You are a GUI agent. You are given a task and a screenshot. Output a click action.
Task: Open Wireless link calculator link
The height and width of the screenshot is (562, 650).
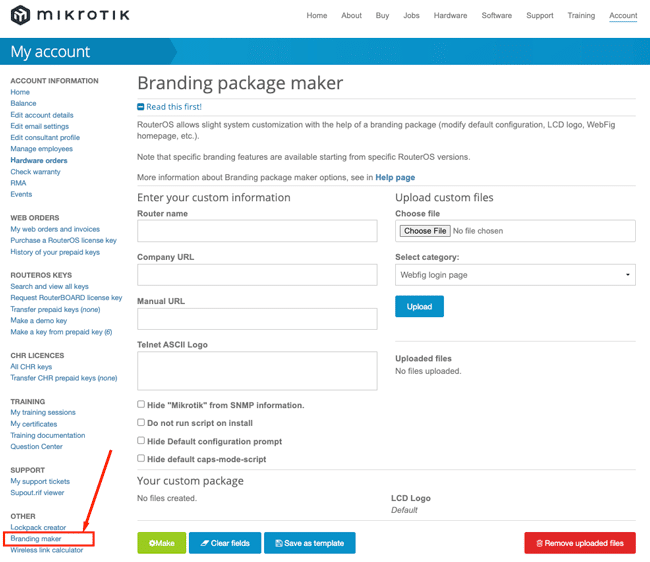point(47,550)
